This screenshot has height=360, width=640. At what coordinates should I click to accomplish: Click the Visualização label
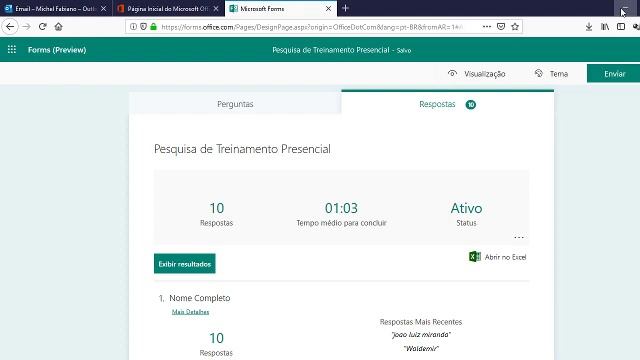484,74
